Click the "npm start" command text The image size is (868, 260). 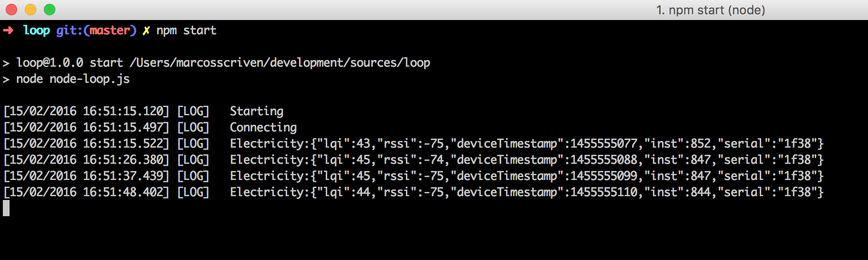pyautogui.click(x=186, y=30)
